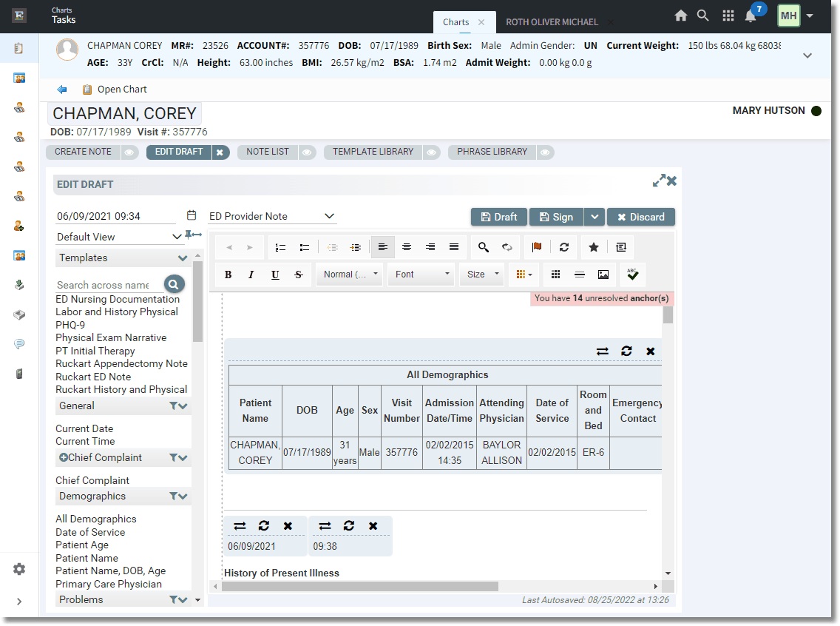Open Sign button's dropdown arrow

click(x=594, y=217)
